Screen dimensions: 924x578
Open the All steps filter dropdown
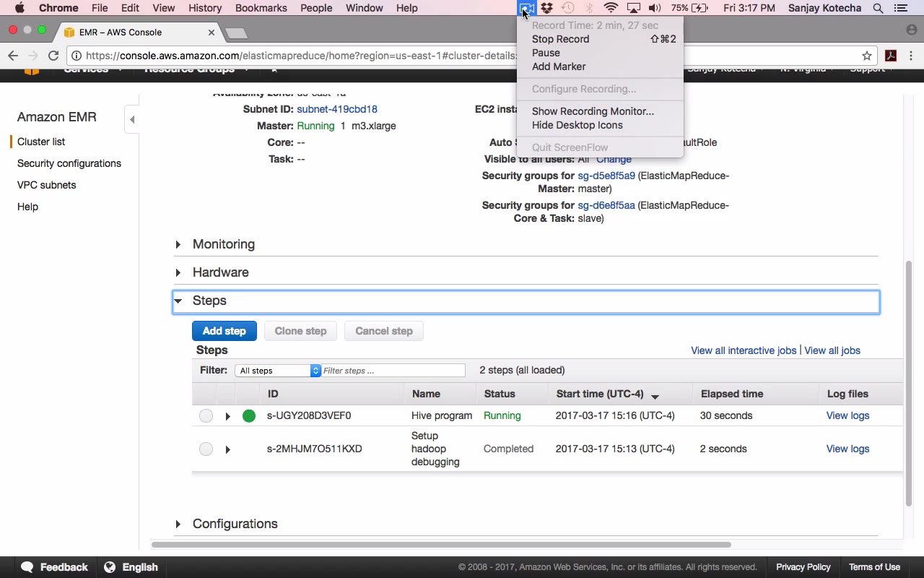point(278,371)
